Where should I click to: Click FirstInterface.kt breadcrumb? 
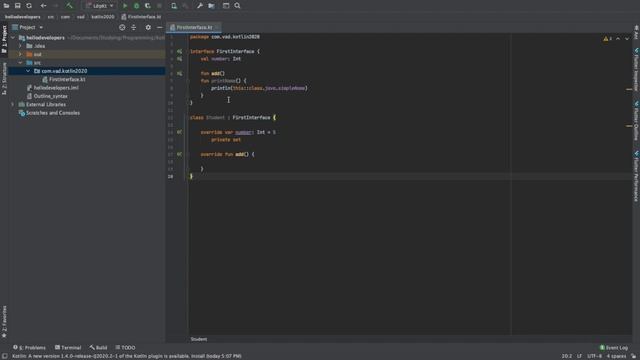point(141,17)
